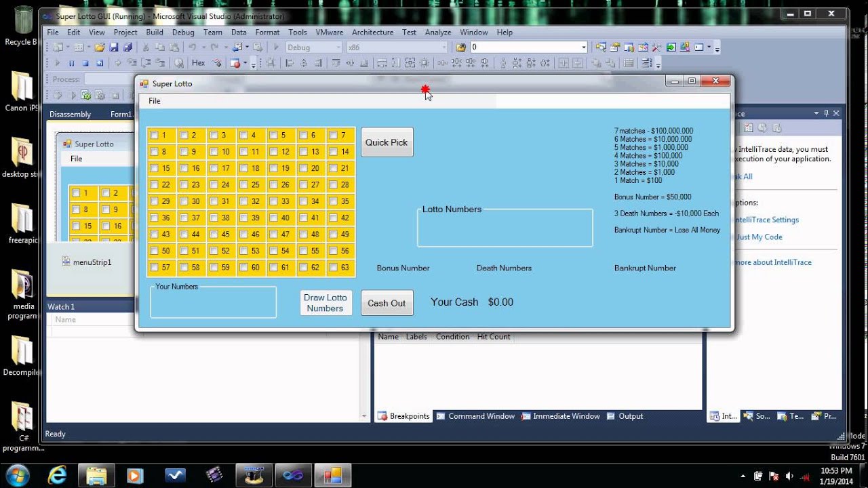This screenshot has width=868, height=488.
Task: Click the Draw Lotto Numbers button
Action: point(325,303)
